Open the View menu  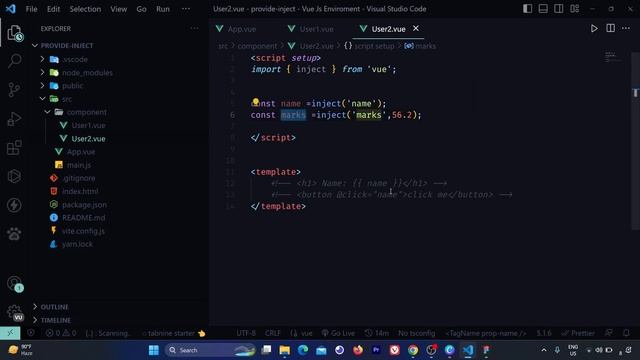[118, 9]
